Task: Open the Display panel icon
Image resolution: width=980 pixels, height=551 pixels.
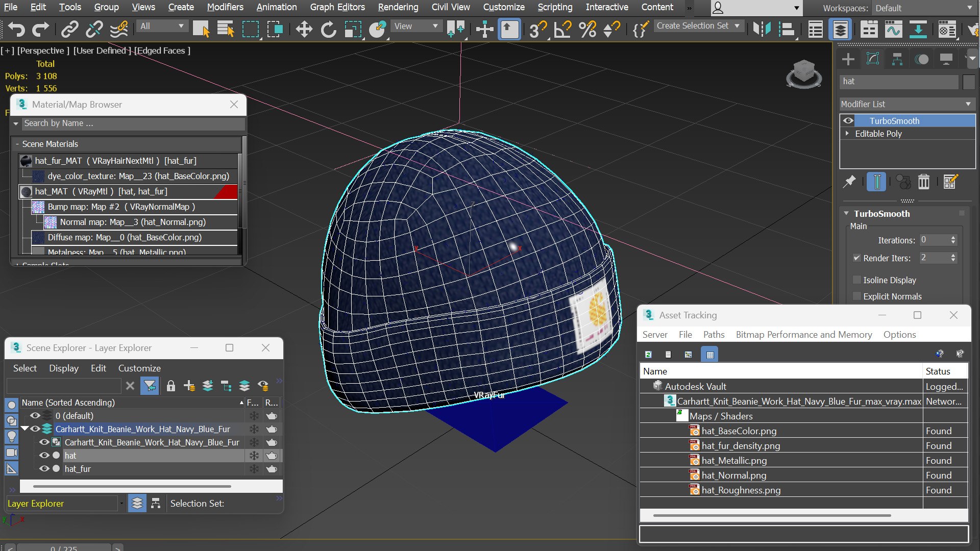Action: [x=946, y=59]
